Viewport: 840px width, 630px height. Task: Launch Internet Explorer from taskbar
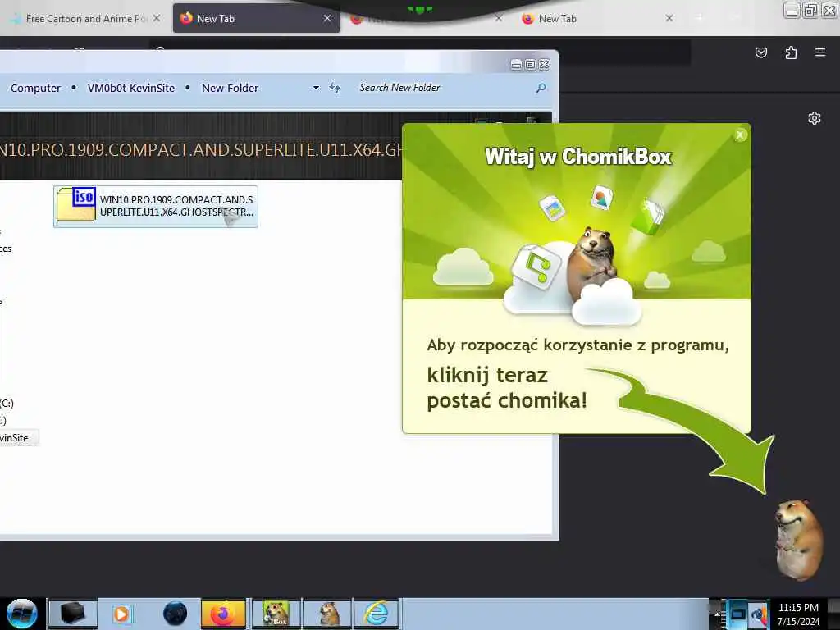(x=377, y=614)
